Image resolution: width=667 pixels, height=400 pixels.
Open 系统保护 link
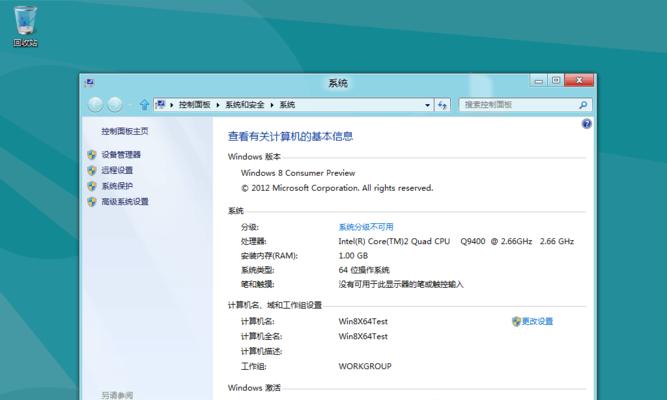[117, 186]
